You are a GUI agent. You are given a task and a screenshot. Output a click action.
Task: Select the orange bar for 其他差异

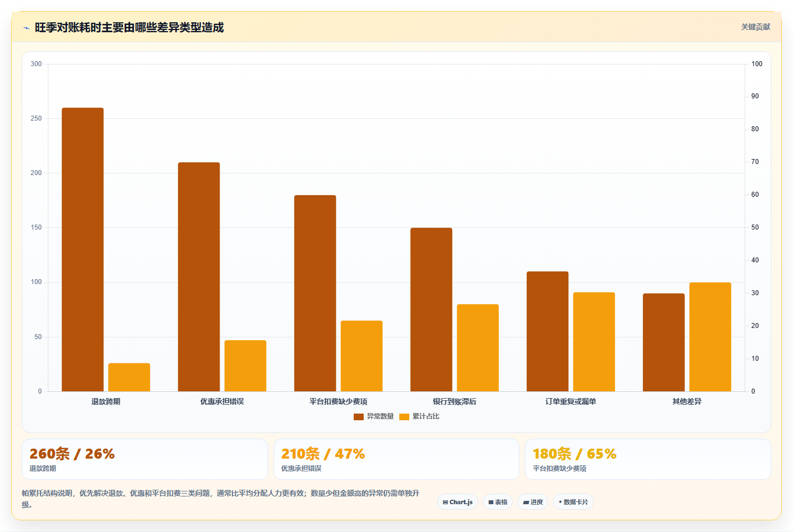(x=710, y=337)
